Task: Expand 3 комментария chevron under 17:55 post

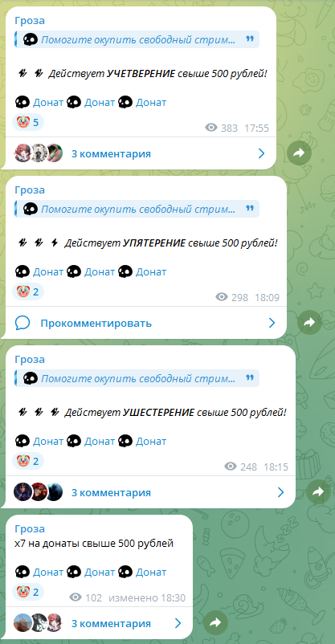Action: [261, 153]
